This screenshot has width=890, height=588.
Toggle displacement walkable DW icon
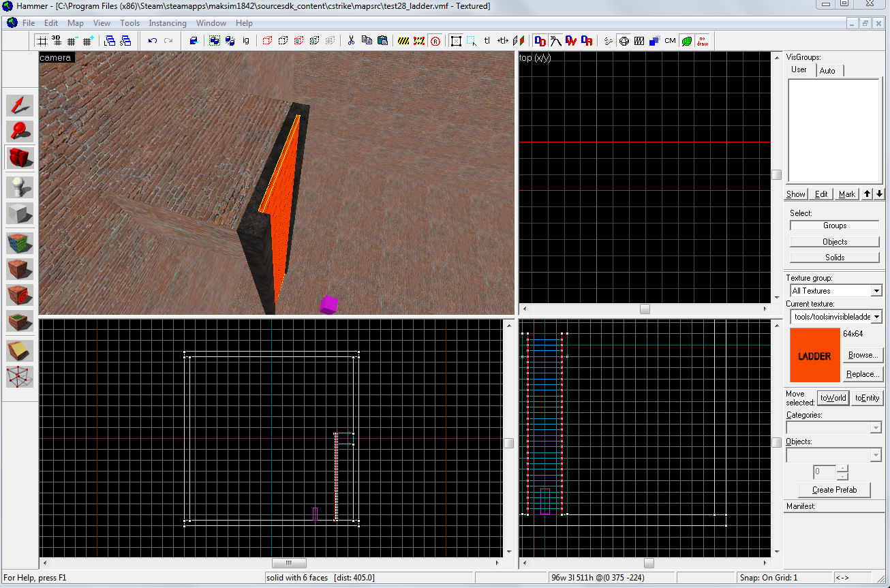(571, 41)
